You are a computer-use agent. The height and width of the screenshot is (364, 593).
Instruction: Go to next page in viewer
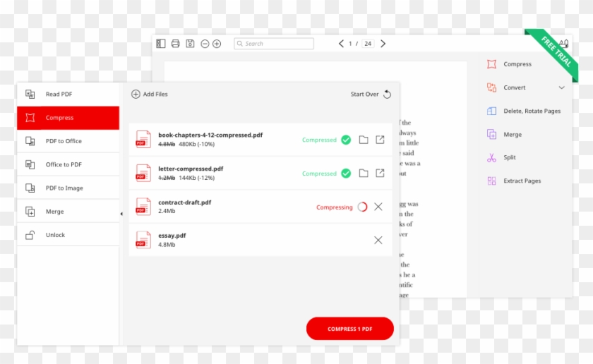[383, 44]
